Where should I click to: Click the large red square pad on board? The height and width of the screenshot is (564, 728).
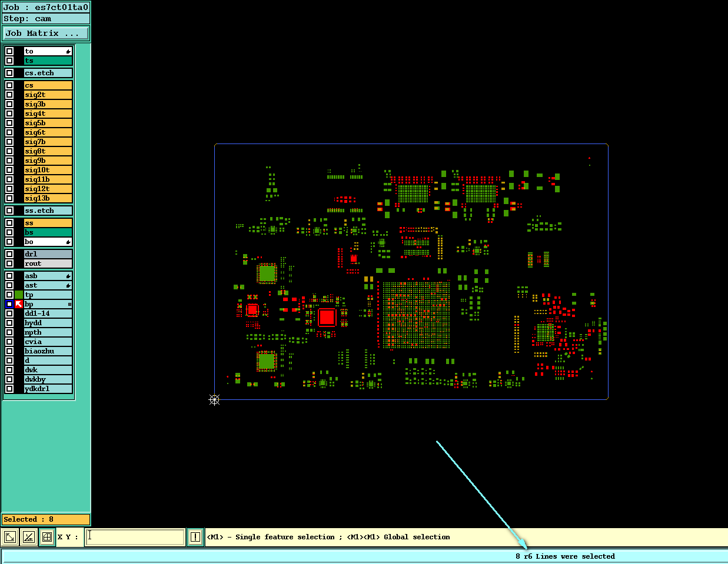tap(327, 317)
